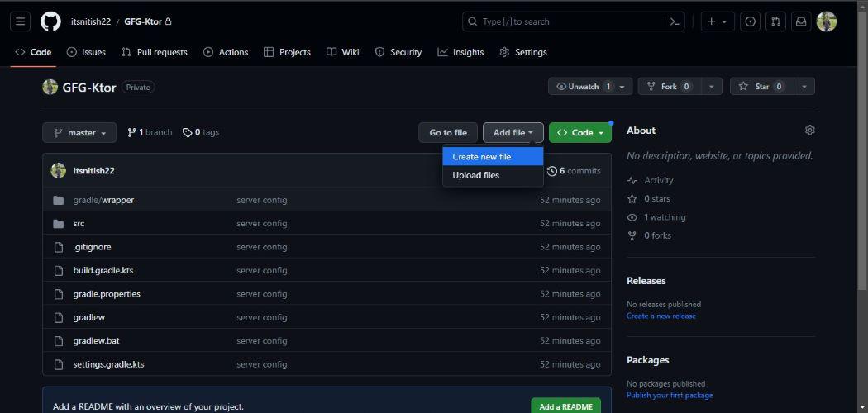This screenshot has height=413, width=868.
Task: Click the About settings gear icon
Action: 810,130
